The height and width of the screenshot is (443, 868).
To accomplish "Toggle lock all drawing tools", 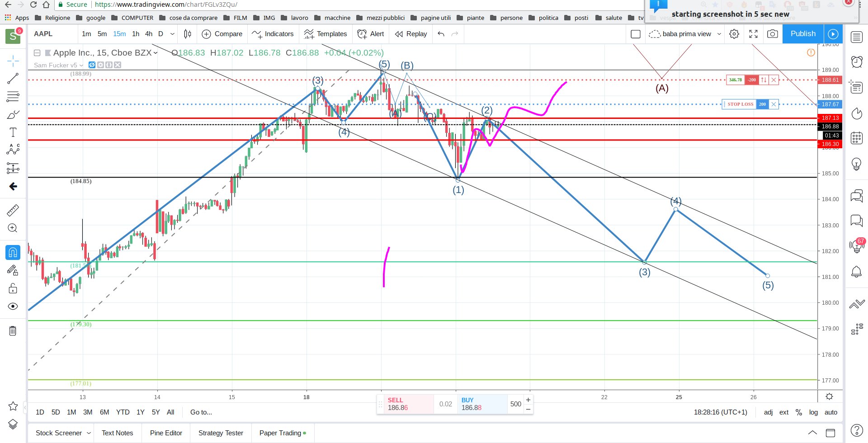I will click(13, 288).
